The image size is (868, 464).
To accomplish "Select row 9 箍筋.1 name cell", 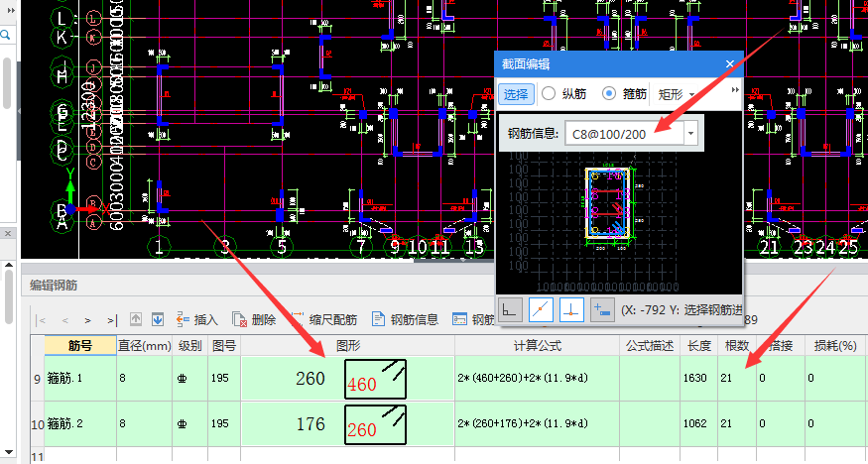I will [x=80, y=379].
